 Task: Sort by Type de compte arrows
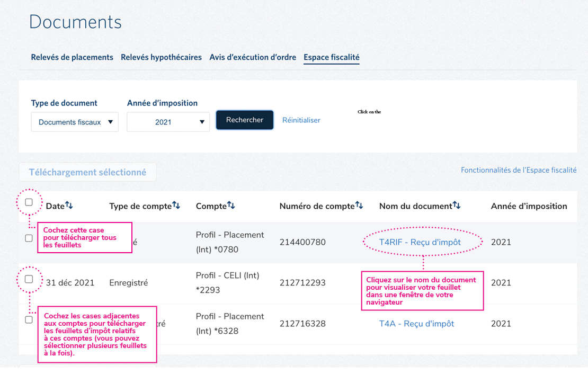[176, 206]
